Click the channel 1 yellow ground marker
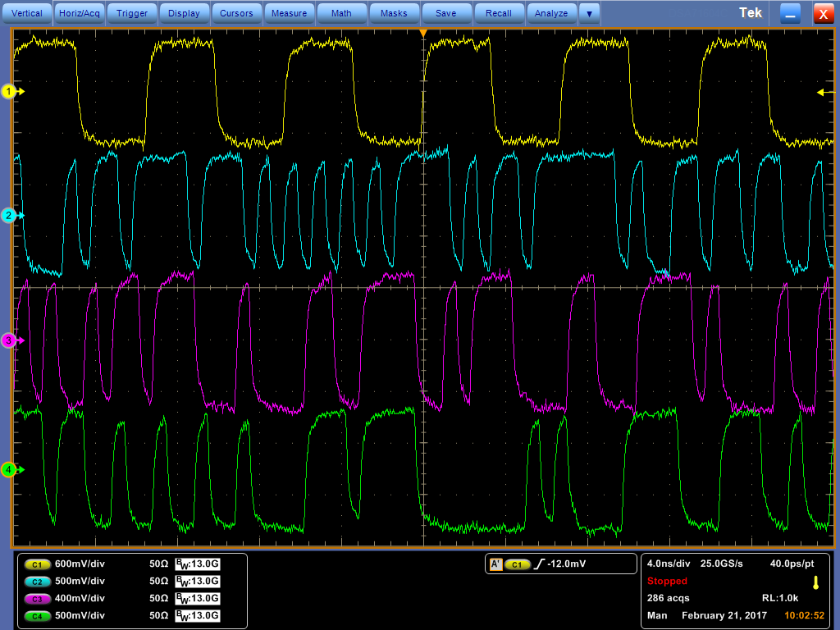The image size is (840, 630). point(10,92)
